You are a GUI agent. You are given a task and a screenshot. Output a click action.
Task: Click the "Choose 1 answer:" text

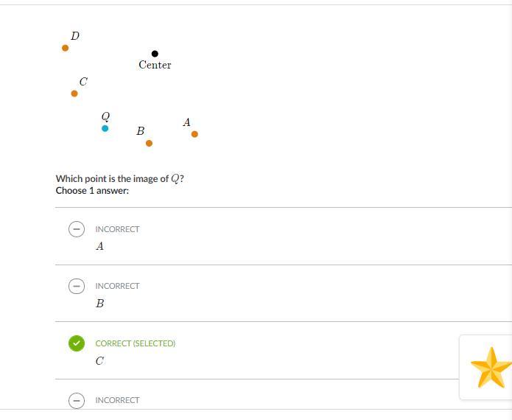92,190
